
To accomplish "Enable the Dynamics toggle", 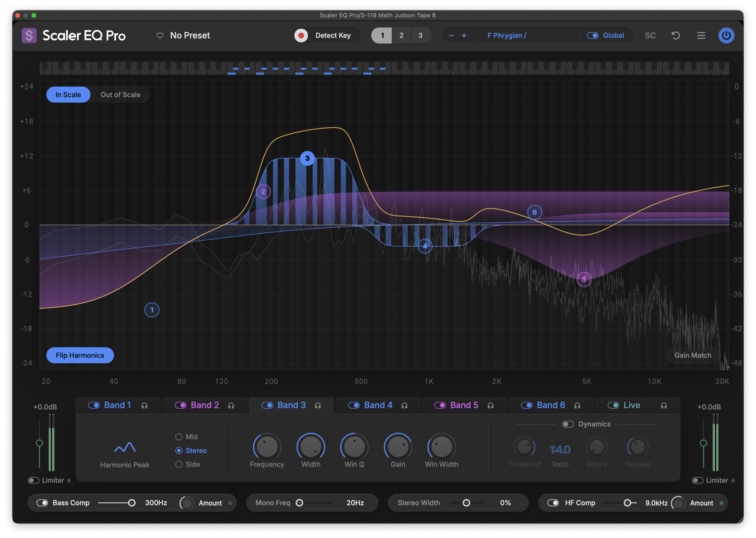I will pos(568,424).
